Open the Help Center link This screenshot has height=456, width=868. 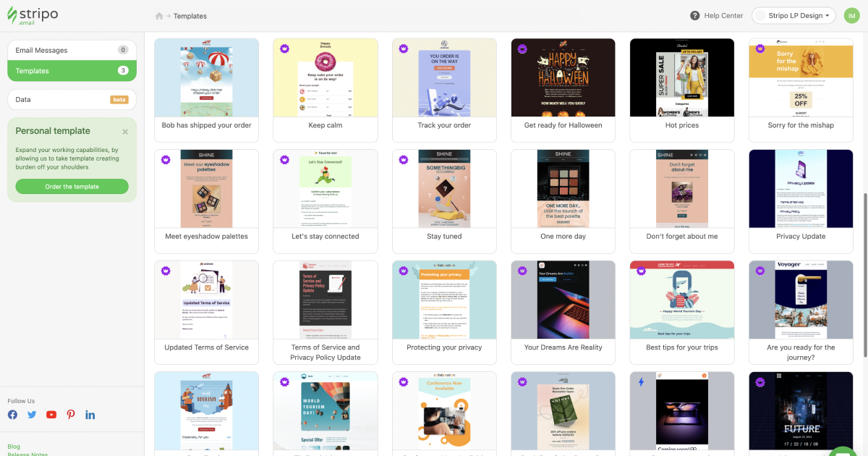click(x=723, y=16)
